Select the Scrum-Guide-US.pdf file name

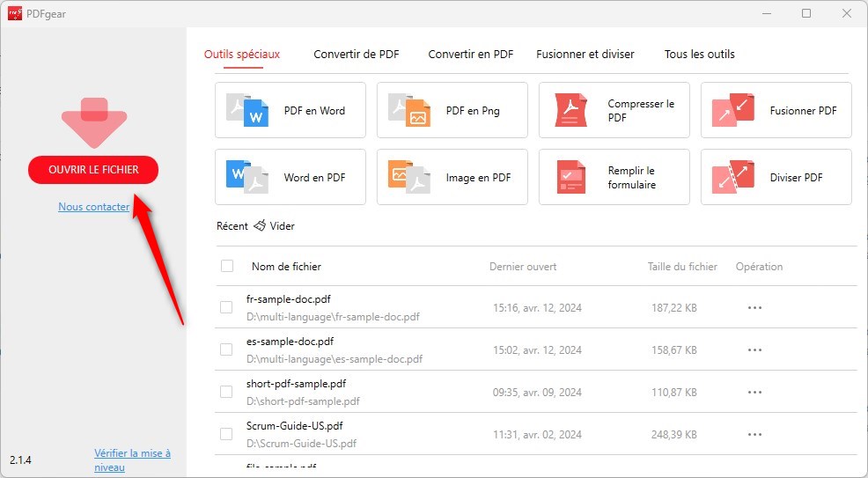click(x=295, y=426)
